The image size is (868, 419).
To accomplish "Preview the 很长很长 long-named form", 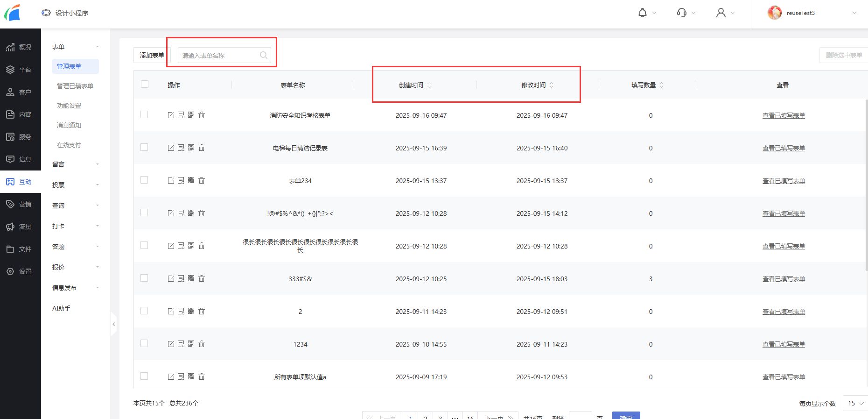I will click(x=181, y=246).
